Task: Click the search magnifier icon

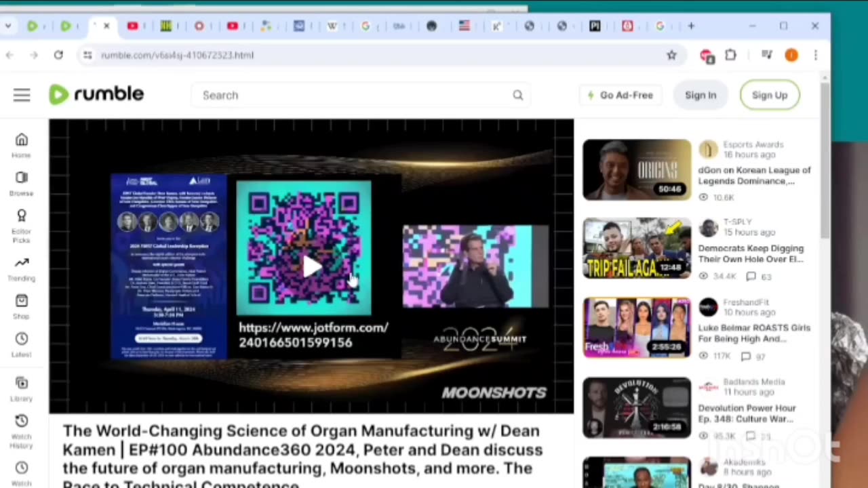Action: 518,95
